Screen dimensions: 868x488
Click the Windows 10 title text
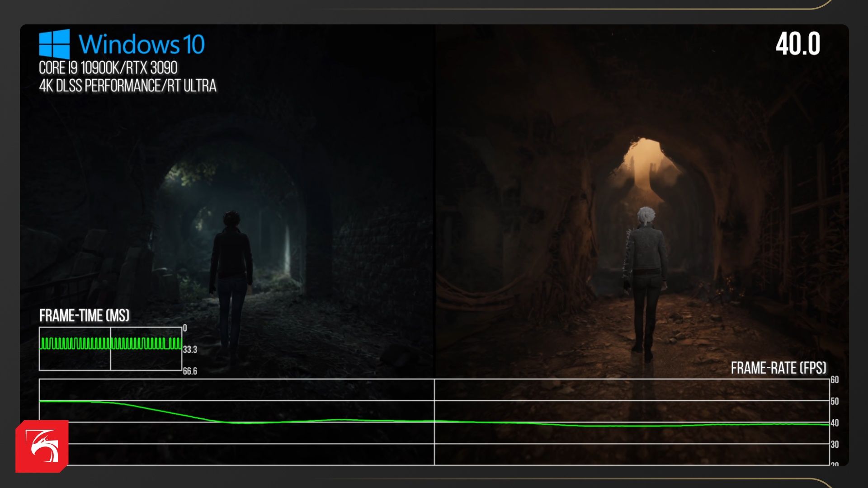[x=142, y=44]
